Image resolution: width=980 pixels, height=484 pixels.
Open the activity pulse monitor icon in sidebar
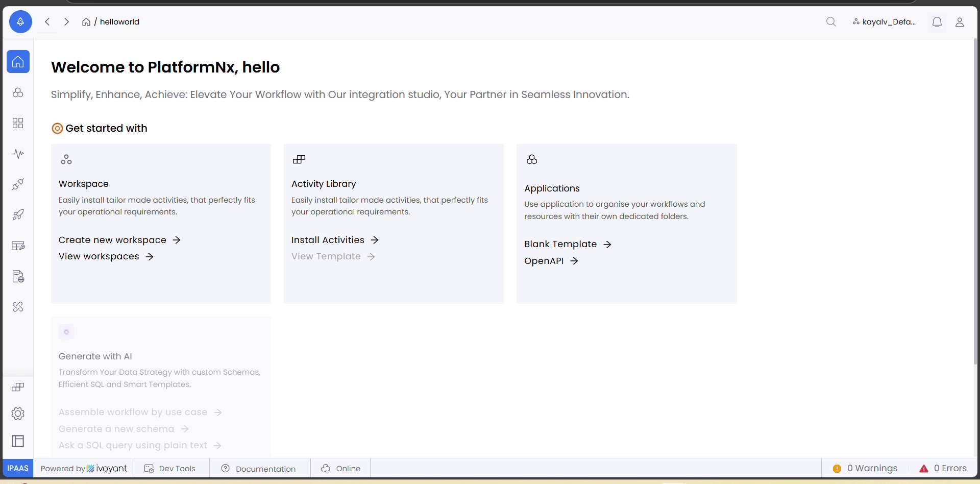coord(18,154)
